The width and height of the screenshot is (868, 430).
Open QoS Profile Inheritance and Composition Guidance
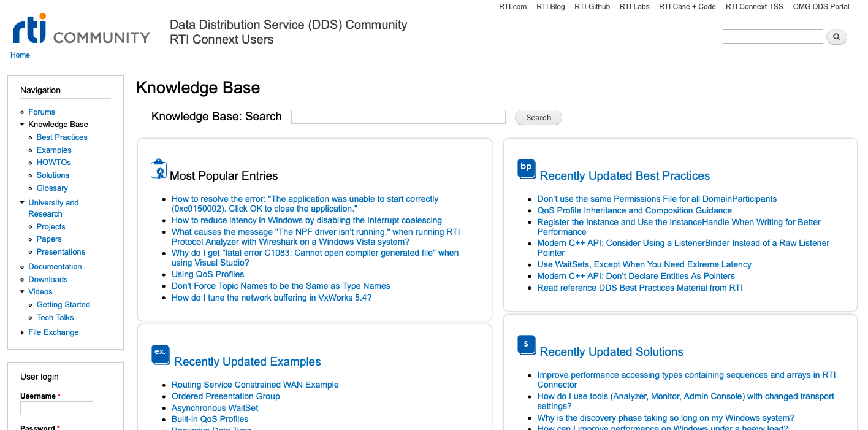click(x=634, y=211)
